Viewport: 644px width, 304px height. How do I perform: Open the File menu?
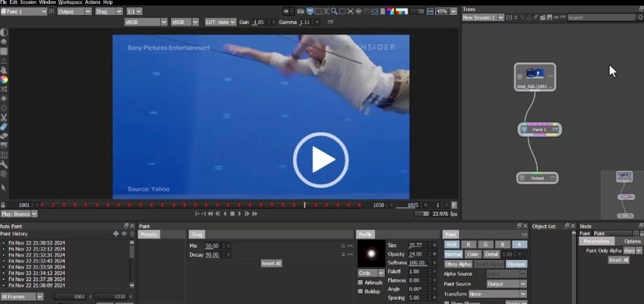point(4,2)
